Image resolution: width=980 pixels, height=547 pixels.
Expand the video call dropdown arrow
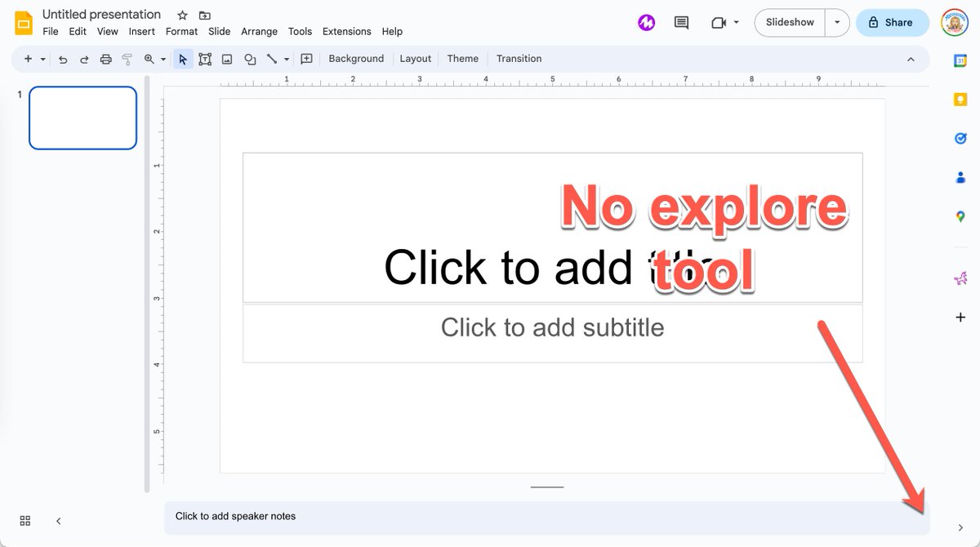[x=737, y=23]
